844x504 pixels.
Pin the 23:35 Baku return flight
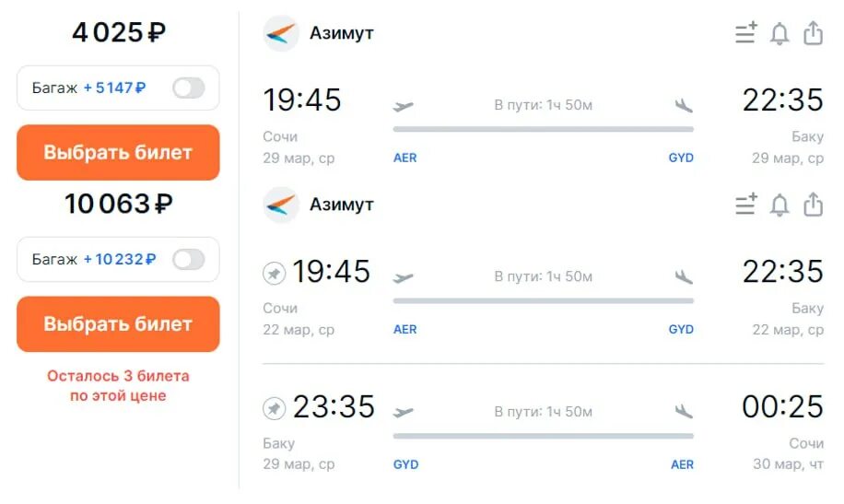coord(274,407)
